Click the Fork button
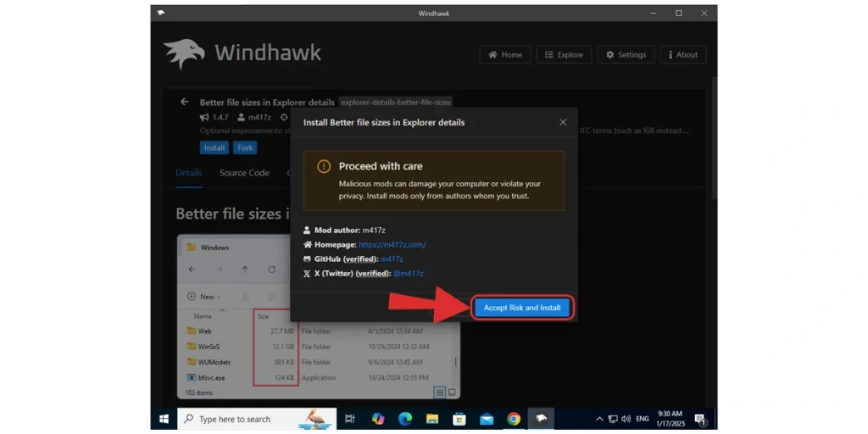868x434 pixels. point(245,147)
